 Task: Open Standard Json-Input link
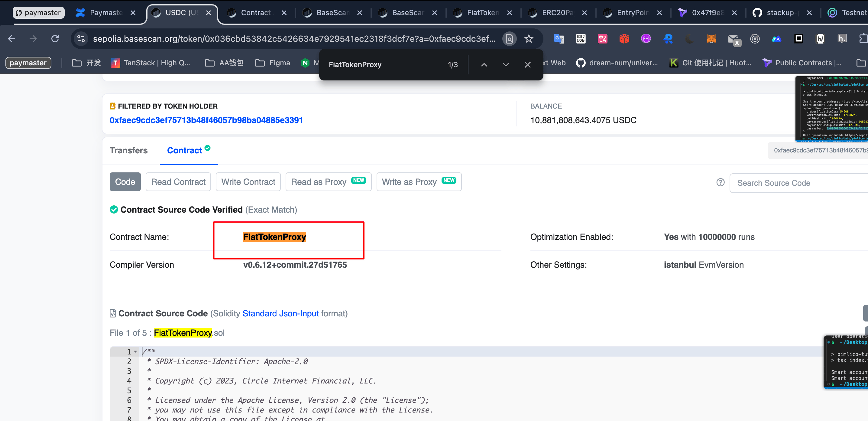(x=280, y=313)
